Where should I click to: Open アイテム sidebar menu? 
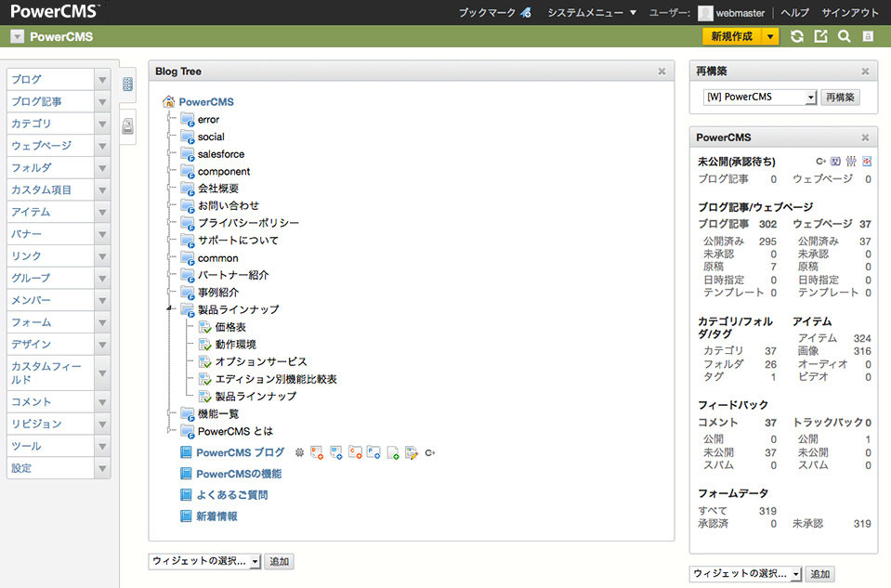(x=50, y=212)
